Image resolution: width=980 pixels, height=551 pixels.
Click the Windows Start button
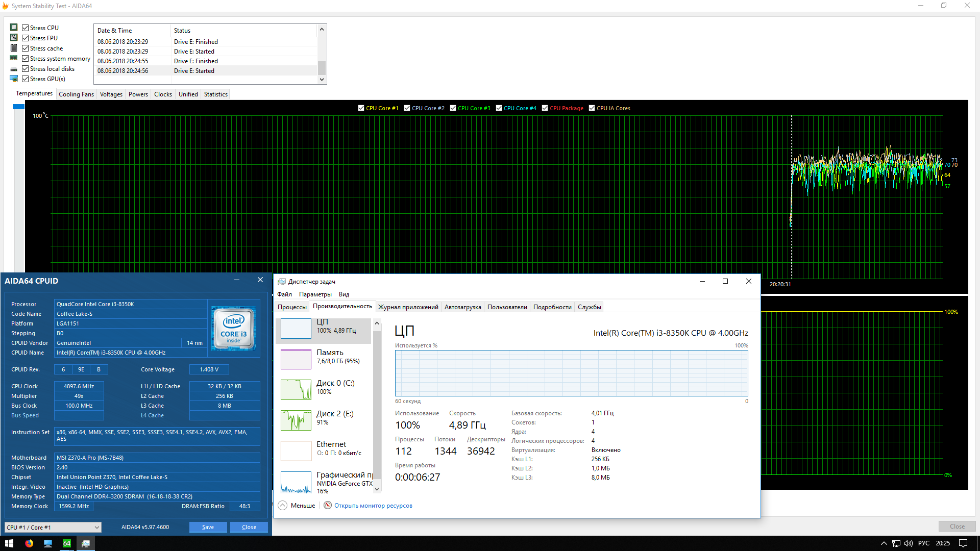[9, 543]
